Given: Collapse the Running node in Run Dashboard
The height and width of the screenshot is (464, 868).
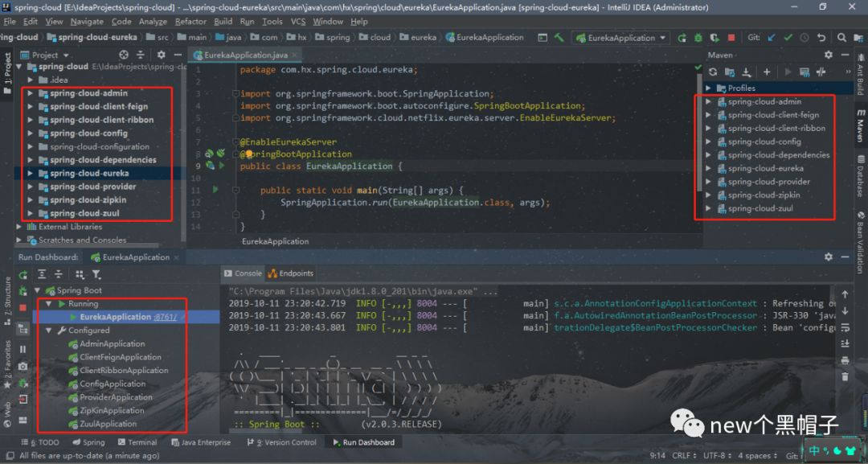Looking at the screenshot, I should (x=49, y=303).
